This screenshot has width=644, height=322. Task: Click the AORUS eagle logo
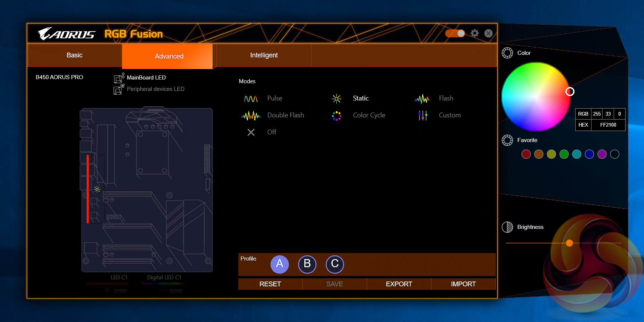tap(67, 33)
